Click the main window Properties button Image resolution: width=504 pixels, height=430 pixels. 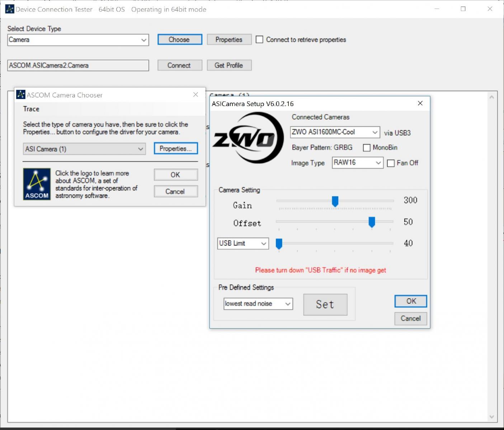click(229, 39)
